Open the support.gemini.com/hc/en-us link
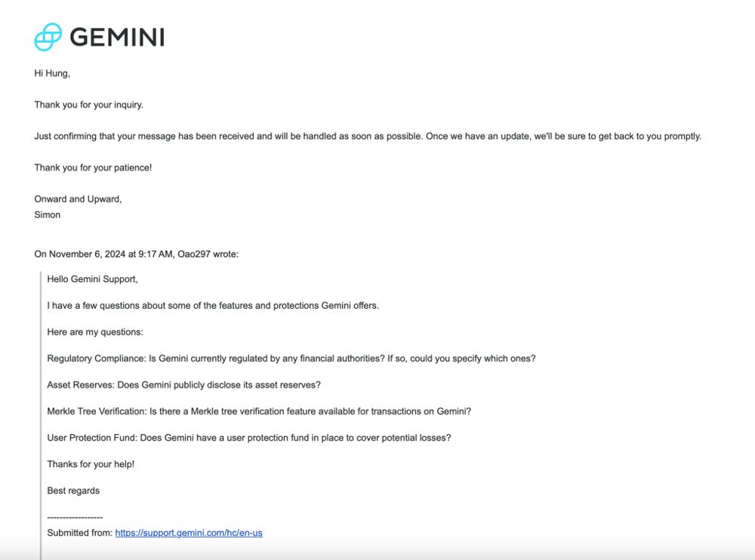Image resolution: width=755 pixels, height=560 pixels. click(x=189, y=533)
